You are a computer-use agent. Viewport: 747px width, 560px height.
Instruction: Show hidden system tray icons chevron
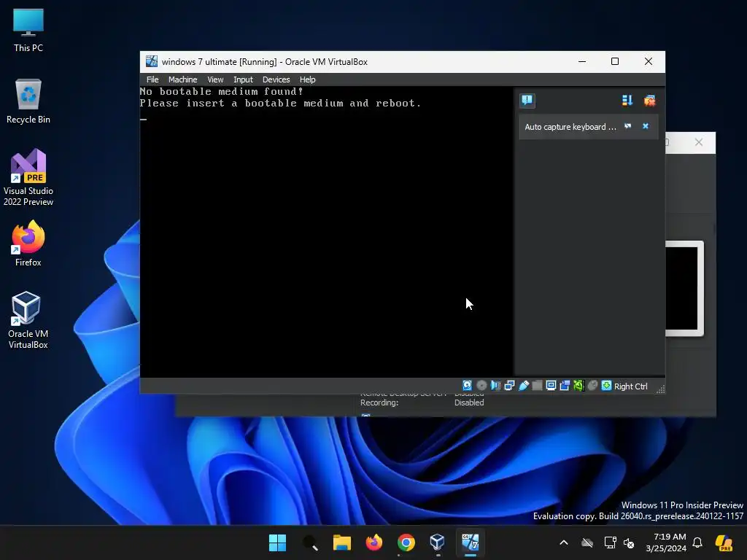tap(564, 542)
